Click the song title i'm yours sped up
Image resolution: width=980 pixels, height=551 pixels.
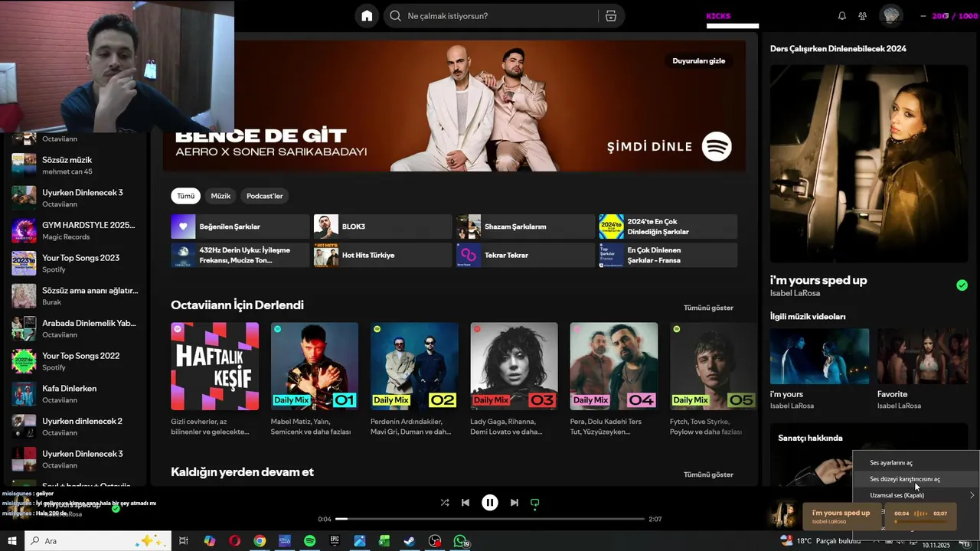pyautogui.click(x=818, y=280)
